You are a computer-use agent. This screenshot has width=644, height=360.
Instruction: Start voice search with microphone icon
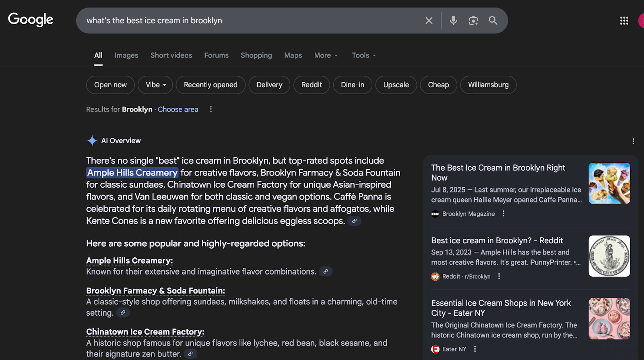453,21
